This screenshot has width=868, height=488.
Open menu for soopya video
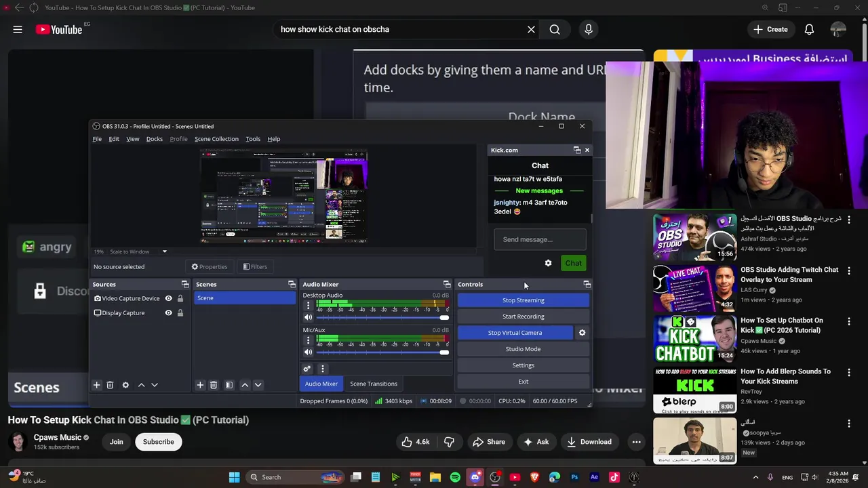(848, 424)
